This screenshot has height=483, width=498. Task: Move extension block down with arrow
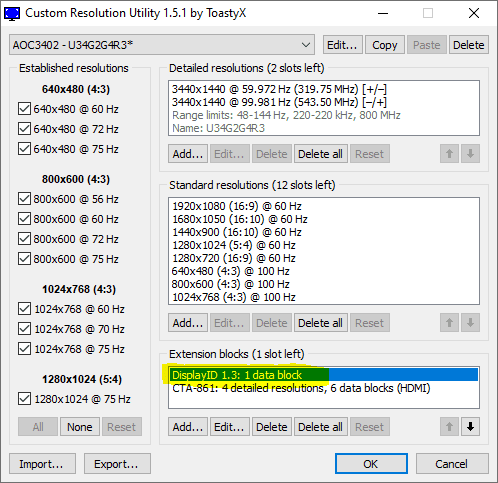(x=470, y=426)
